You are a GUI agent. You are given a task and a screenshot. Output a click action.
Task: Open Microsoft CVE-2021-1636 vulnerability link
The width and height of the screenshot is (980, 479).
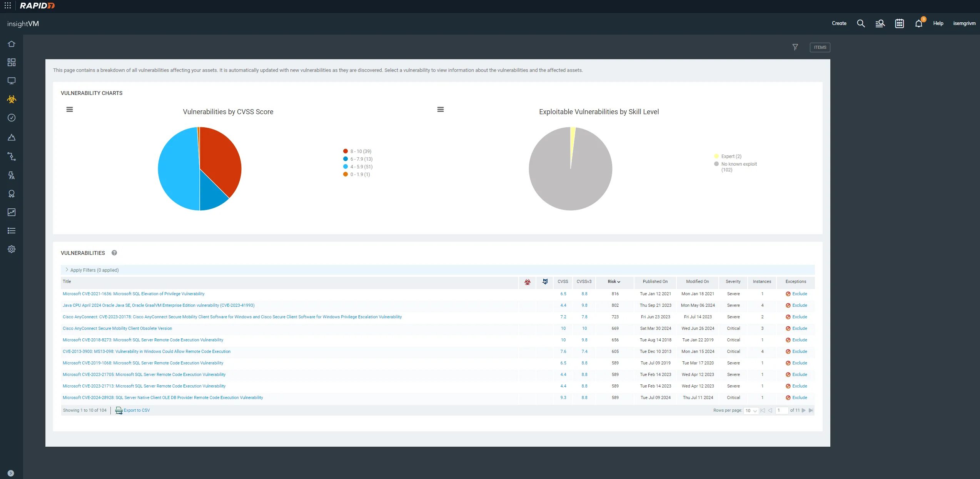click(x=134, y=294)
